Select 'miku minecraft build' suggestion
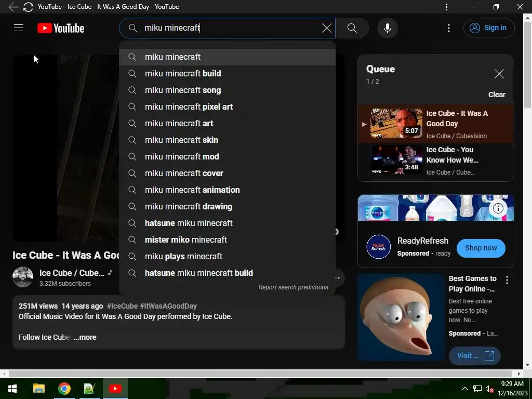The height and width of the screenshot is (399, 532). coord(228,74)
